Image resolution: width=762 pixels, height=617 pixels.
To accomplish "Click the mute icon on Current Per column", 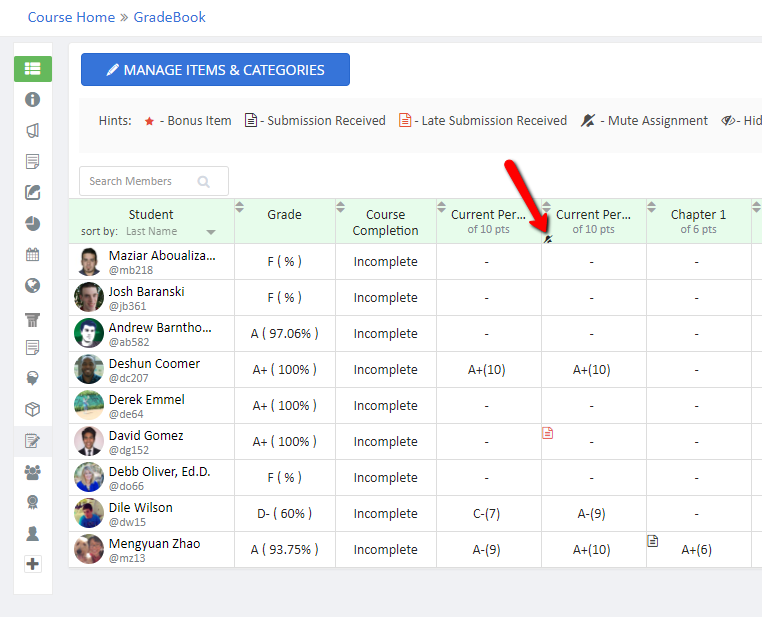I will coord(548,239).
